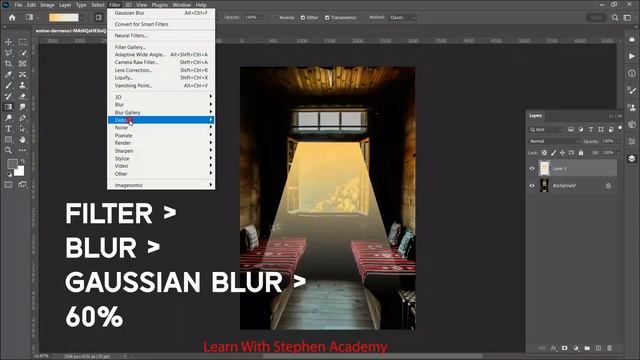Open Edit Toolbar three-dots icon
This screenshot has width=640, height=360.
tap(22, 150)
